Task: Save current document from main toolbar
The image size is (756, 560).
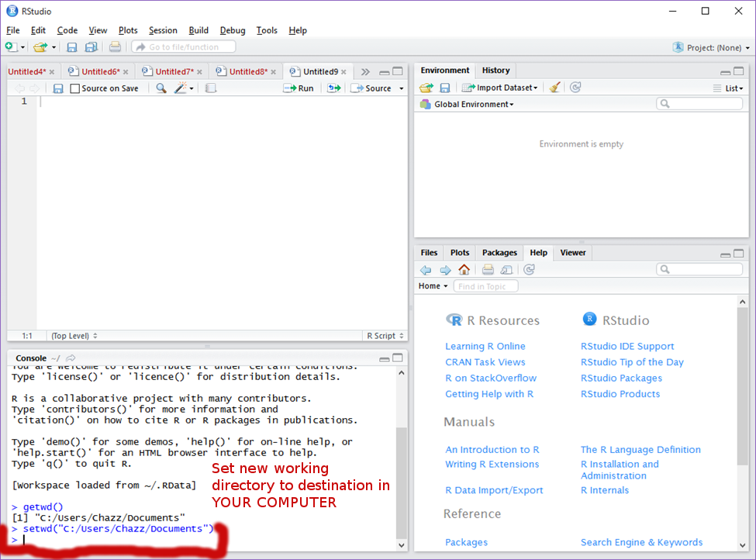Action: pos(72,47)
